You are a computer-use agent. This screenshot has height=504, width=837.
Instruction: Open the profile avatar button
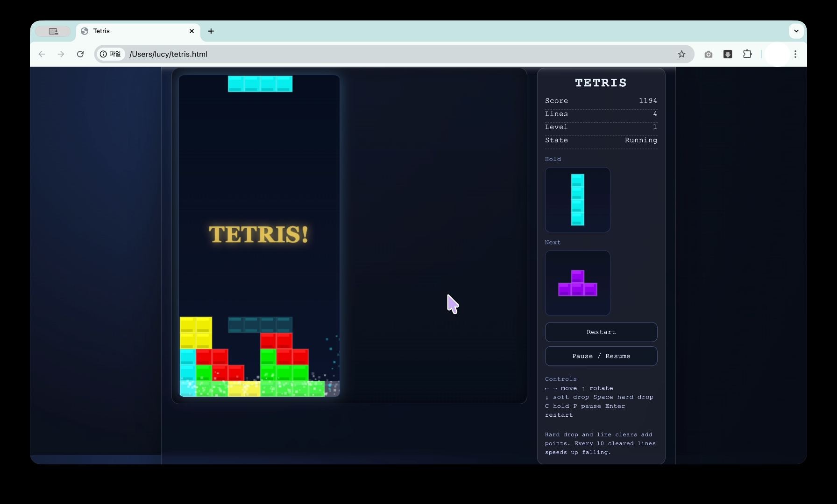[x=777, y=54]
